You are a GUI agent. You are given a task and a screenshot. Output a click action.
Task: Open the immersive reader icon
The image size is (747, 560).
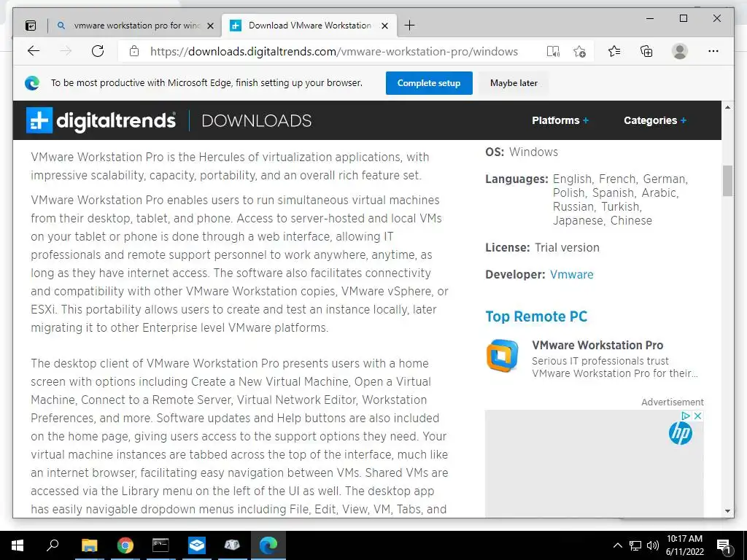pos(553,52)
